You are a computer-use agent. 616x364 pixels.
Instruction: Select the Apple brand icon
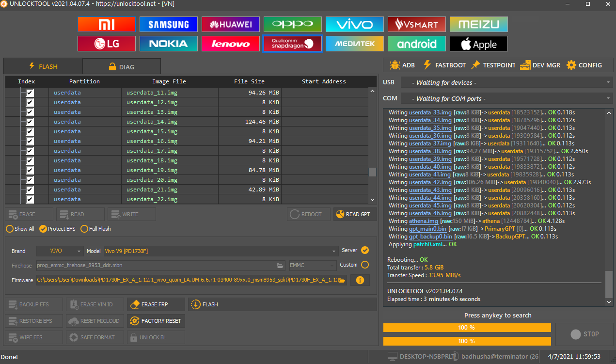(479, 44)
